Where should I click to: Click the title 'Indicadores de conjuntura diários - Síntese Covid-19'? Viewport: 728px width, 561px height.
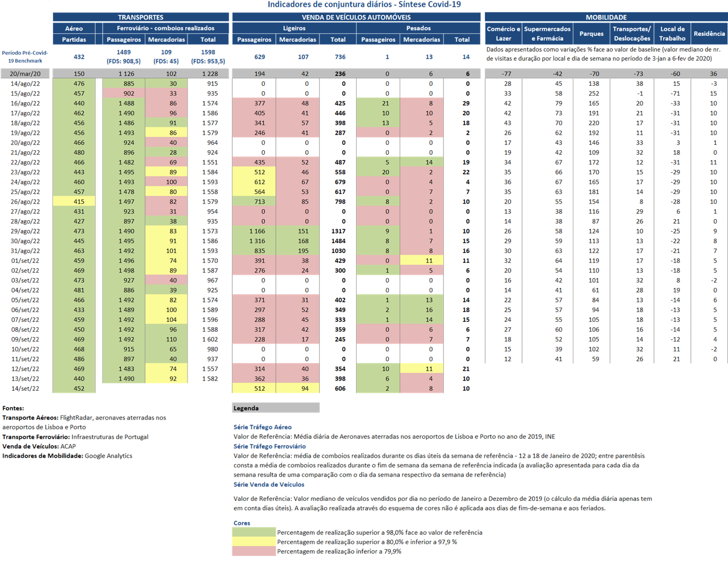tap(364, 5)
